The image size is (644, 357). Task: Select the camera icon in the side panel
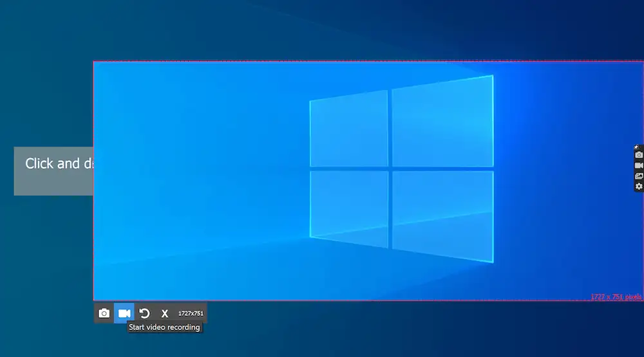[639, 155]
